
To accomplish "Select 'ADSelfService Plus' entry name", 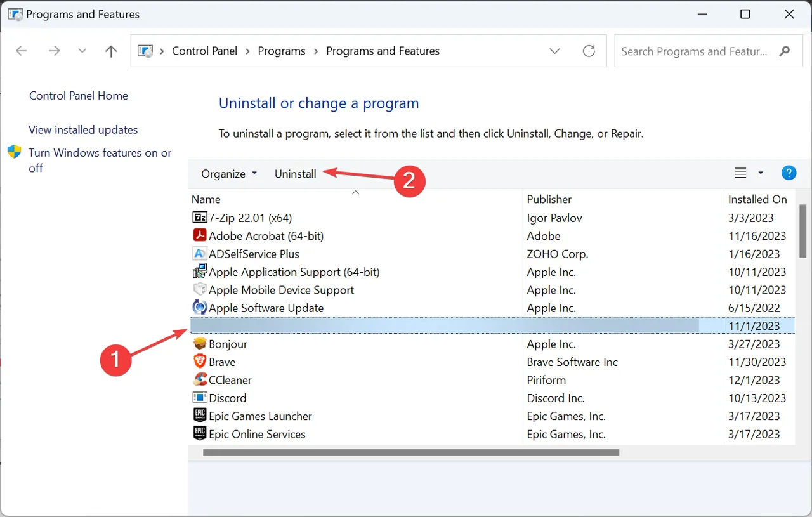I will (x=254, y=254).
